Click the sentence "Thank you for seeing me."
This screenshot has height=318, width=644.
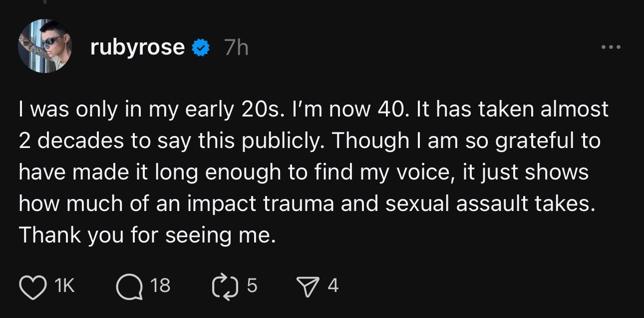147,235
